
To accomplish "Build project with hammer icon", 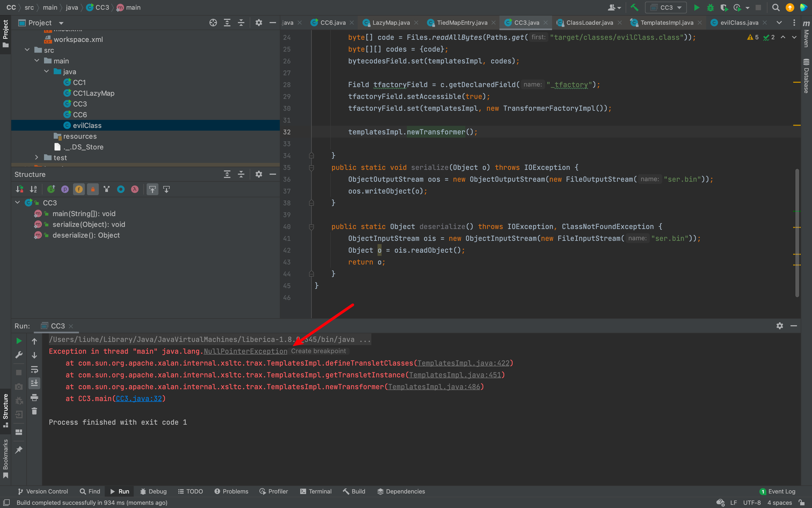I will coord(634,8).
